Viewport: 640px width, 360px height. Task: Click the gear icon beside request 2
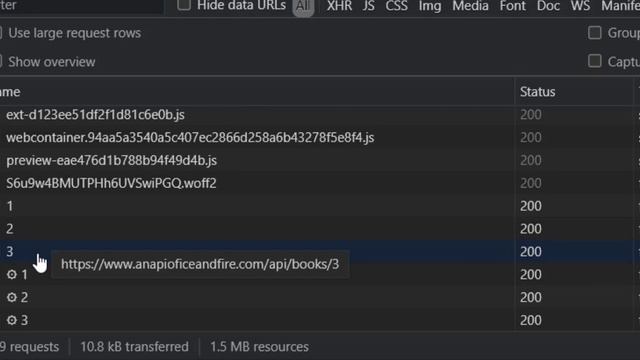coord(12,297)
